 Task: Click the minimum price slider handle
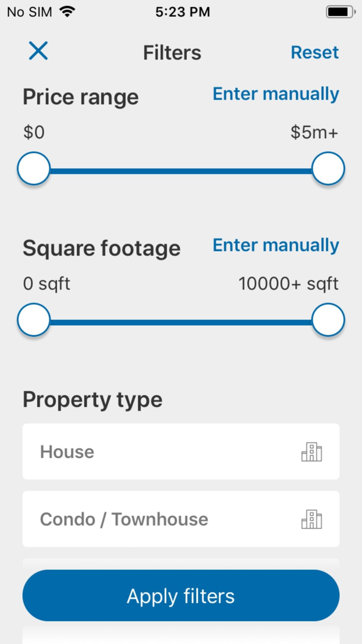pyautogui.click(x=34, y=169)
